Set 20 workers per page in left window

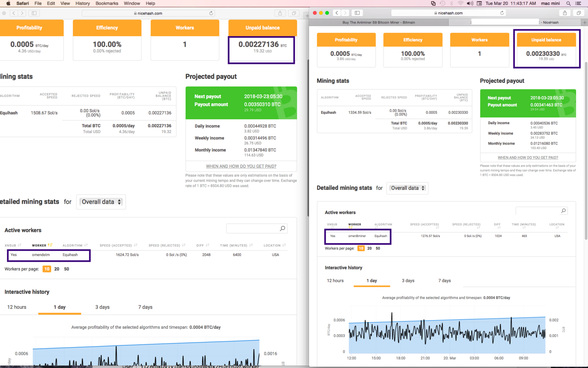pos(57,269)
